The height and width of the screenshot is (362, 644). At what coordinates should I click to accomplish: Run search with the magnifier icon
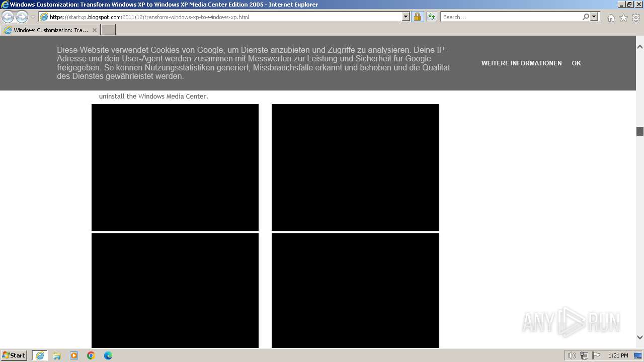click(586, 17)
